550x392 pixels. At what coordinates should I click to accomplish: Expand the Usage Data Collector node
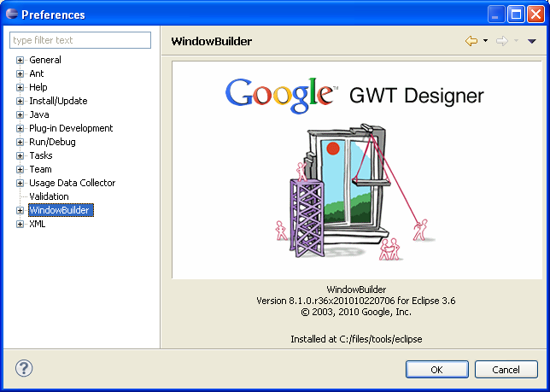(20, 183)
